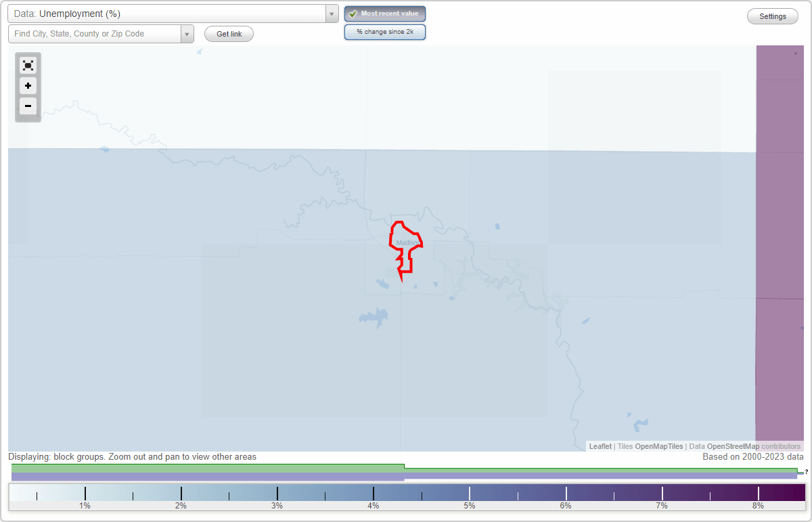Click the Find City, State, County input field
812x522 pixels.
(95, 34)
